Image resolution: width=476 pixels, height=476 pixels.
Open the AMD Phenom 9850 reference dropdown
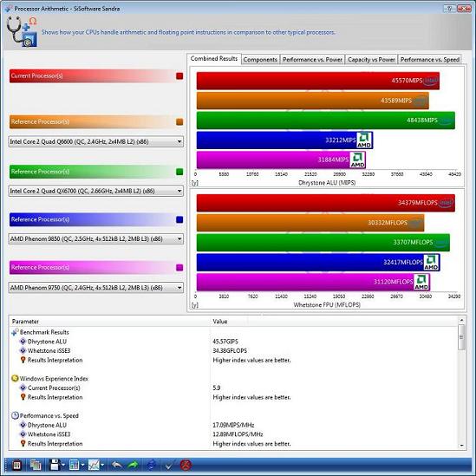(96, 239)
